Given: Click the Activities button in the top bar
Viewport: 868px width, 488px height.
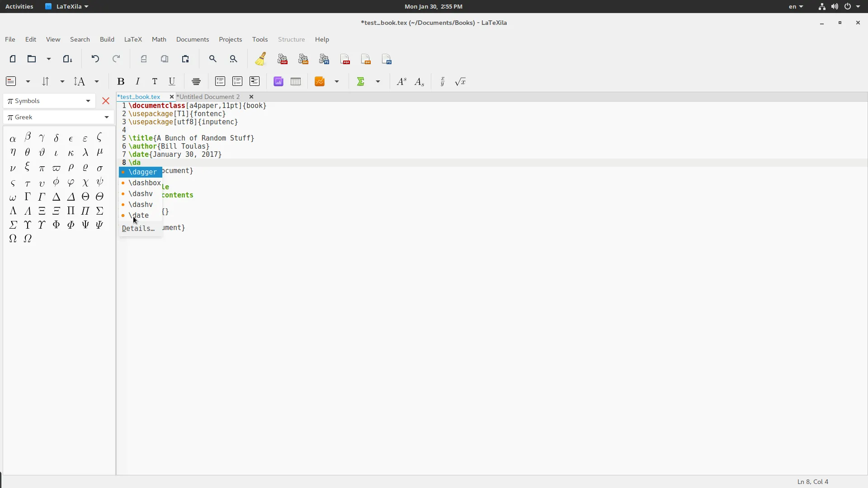Looking at the screenshot, I should (x=19, y=6).
